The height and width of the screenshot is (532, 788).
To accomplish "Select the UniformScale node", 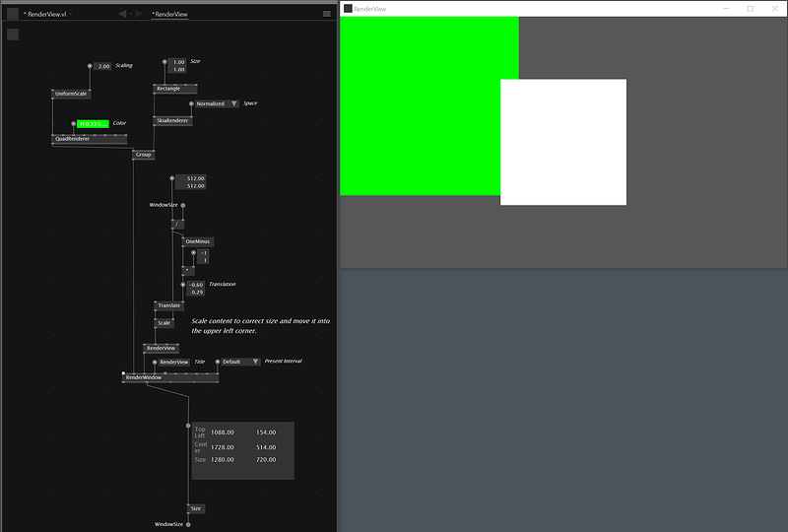I will tap(71, 94).
